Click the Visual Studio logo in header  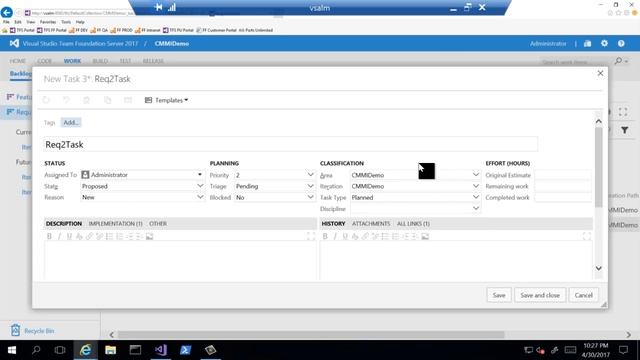14,43
